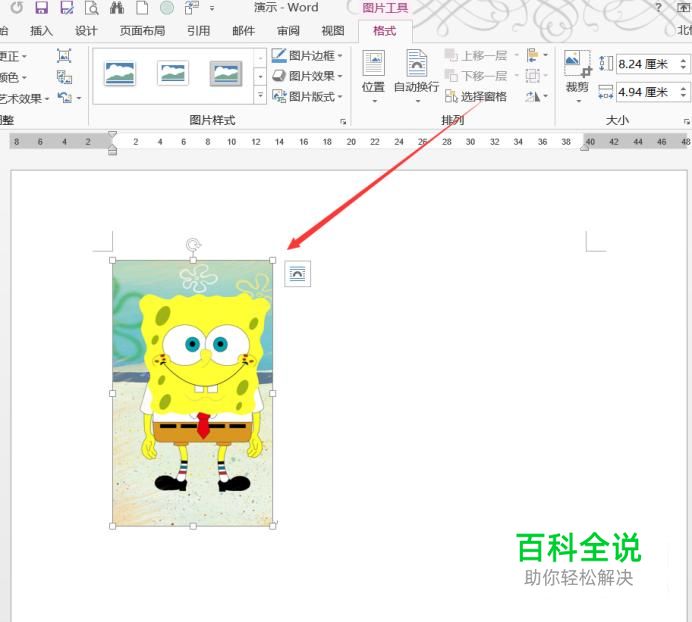Open the 图片效果 picture effects dropdown
The height and width of the screenshot is (622, 692).
(307, 76)
